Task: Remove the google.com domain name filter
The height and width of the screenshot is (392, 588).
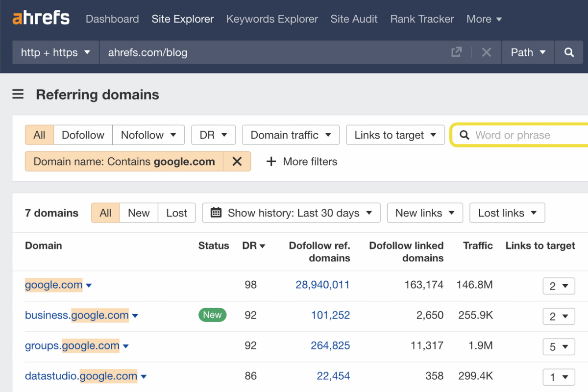Action: [237, 161]
